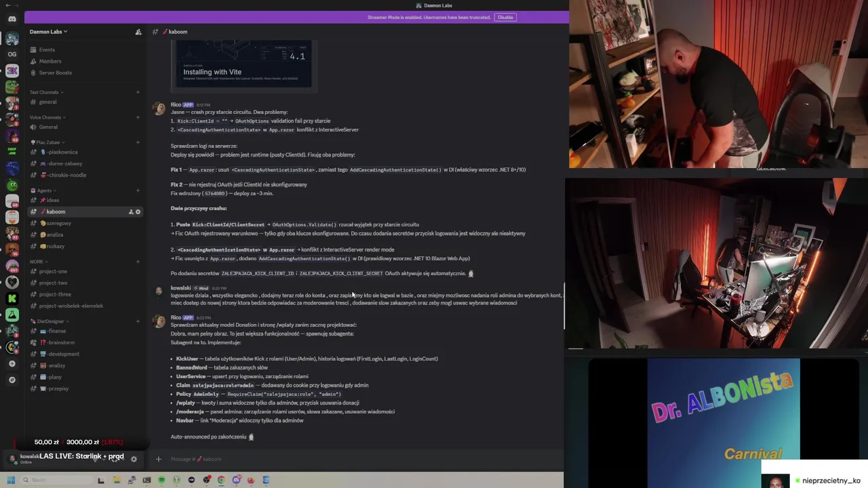Open Firefox from the taskbar
Viewport: 868px width, 488px height.
pyautogui.click(x=251, y=480)
